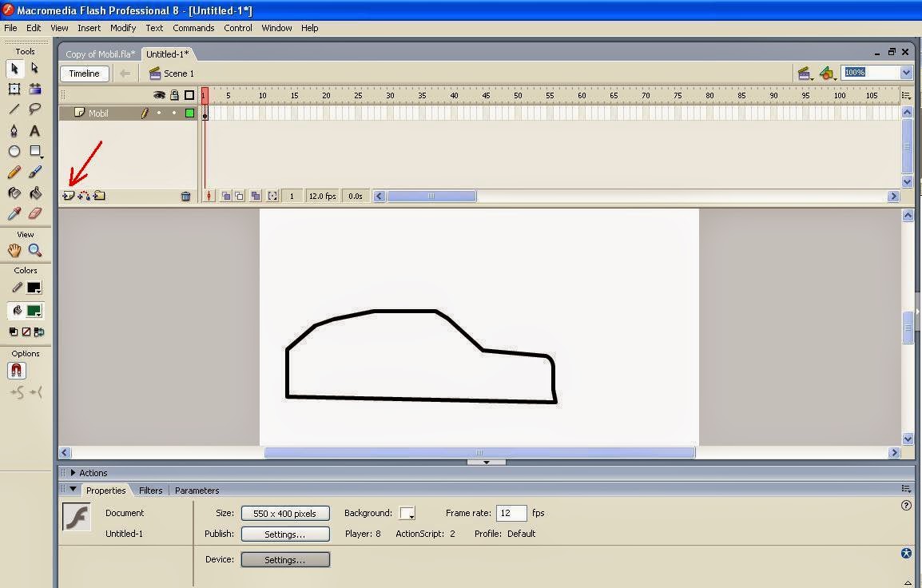Click the Edit Multiple Frames icon
This screenshot has width=922, height=588.
[x=256, y=197]
